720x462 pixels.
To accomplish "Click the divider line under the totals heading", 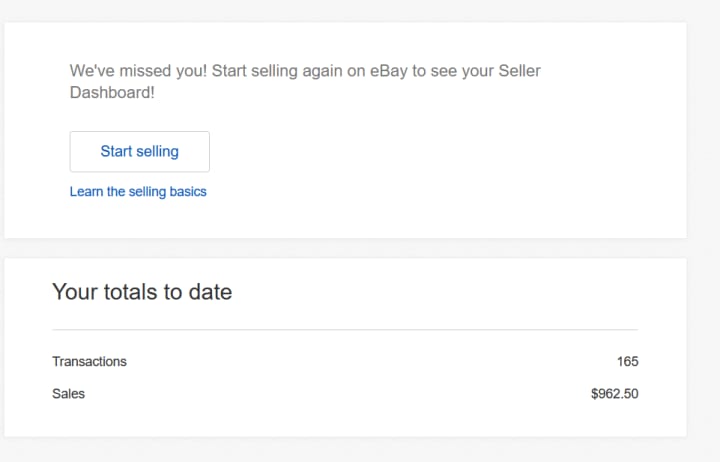I will 344,329.
